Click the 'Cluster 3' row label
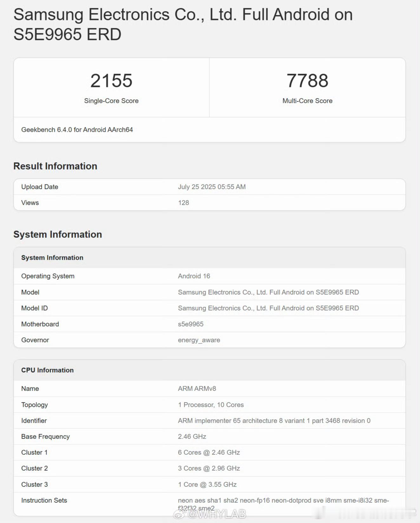 coord(35,484)
